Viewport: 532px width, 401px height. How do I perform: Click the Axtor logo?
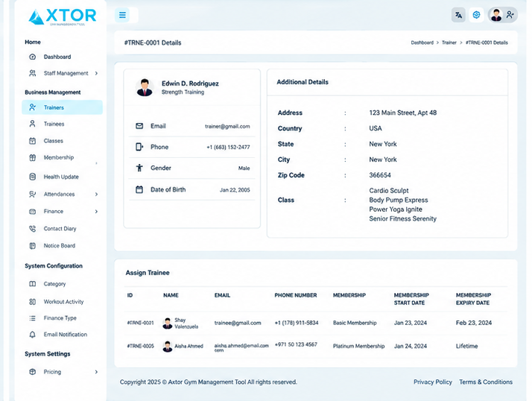[63, 17]
